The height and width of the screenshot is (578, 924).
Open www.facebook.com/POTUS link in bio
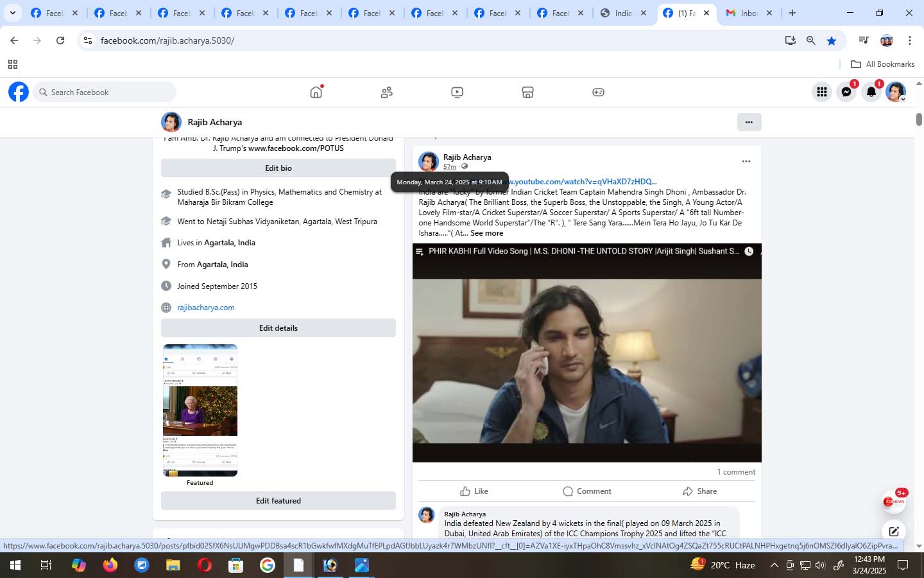[x=296, y=148]
